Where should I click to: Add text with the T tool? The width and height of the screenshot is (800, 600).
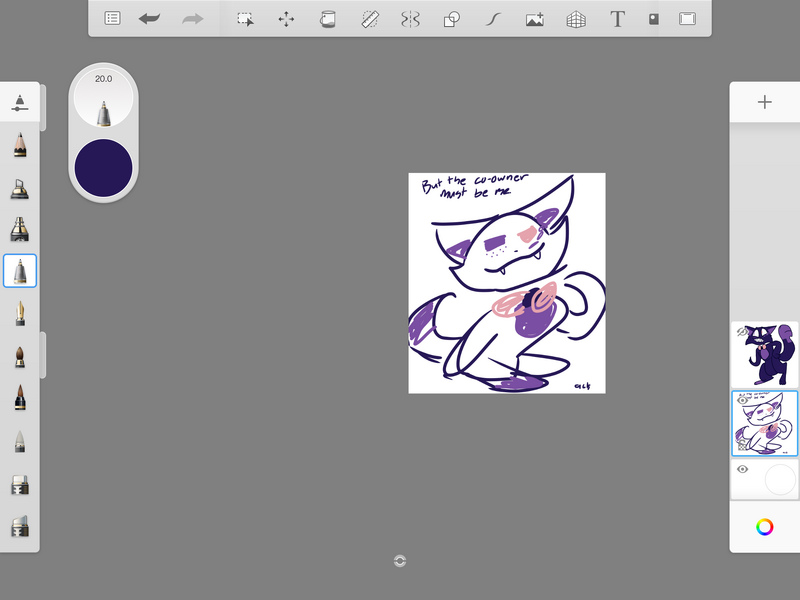[x=617, y=18]
